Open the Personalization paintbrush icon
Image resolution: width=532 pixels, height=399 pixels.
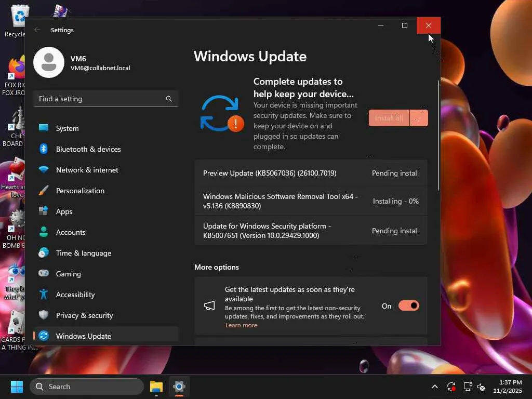click(44, 190)
